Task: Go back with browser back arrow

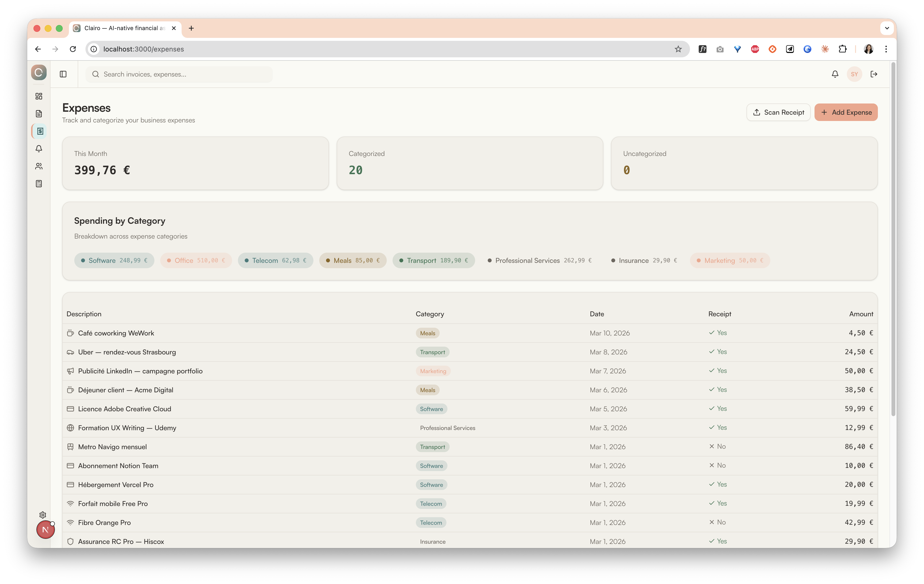Action: (38, 49)
